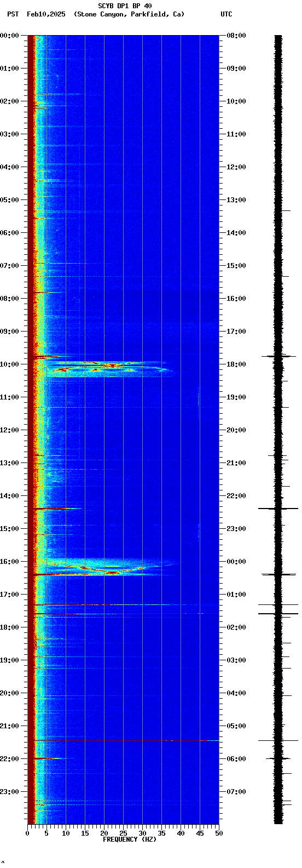Click the UTC axis label "03:00"

236,660
